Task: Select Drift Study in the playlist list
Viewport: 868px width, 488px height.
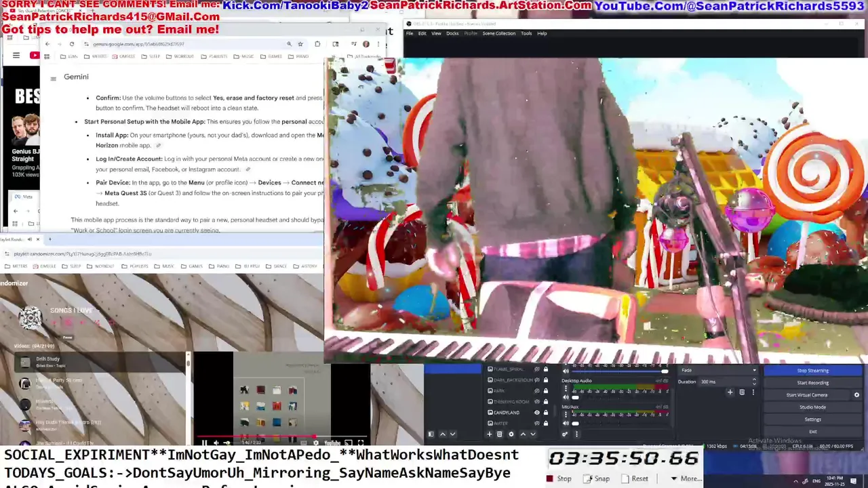Action: point(100,362)
